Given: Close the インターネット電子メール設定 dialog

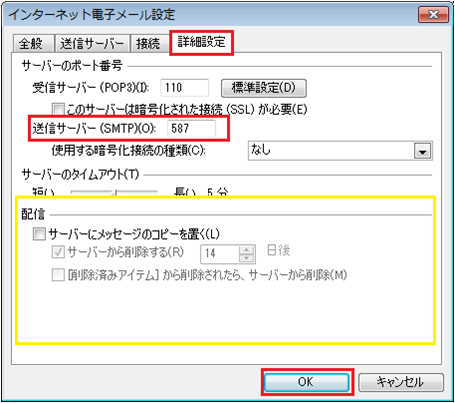Looking at the screenshot, I should (x=433, y=15).
